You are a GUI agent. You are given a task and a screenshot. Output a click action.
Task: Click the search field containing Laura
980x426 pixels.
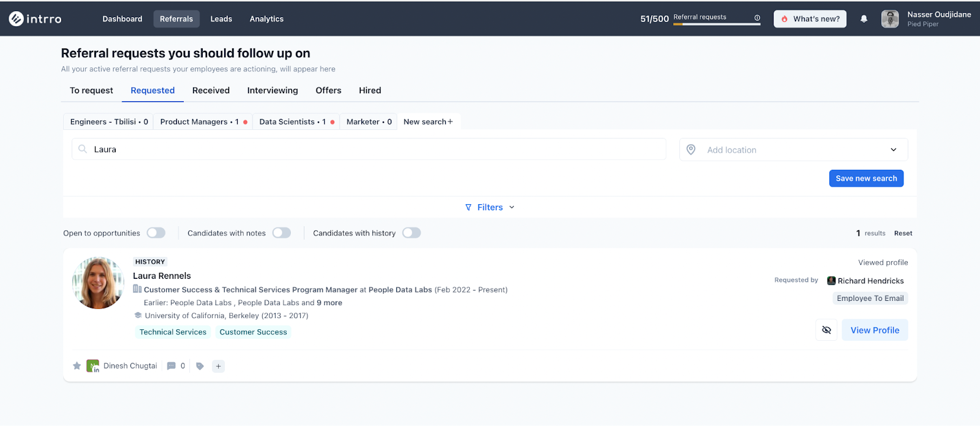369,149
